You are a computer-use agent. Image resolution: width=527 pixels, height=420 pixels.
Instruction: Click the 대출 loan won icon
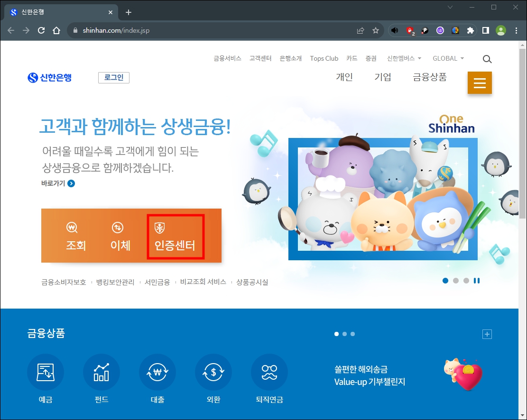157,372
